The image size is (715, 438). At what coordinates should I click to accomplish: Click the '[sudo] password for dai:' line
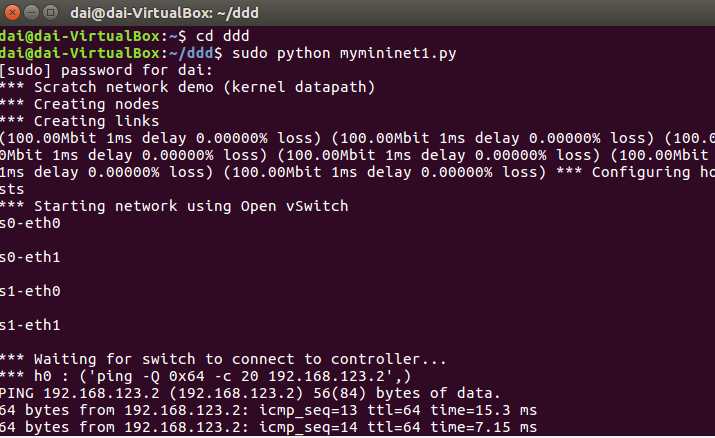(107, 70)
